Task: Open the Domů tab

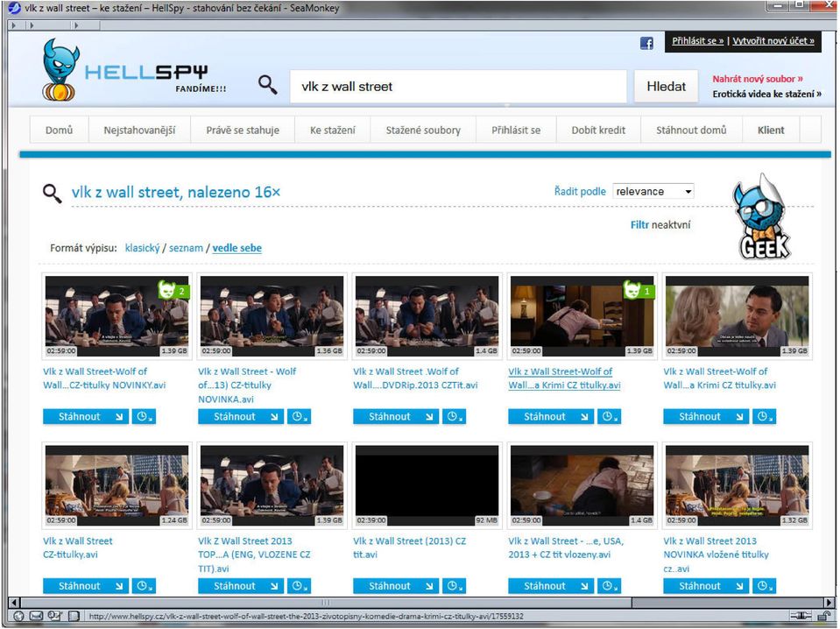Action: 59,130
